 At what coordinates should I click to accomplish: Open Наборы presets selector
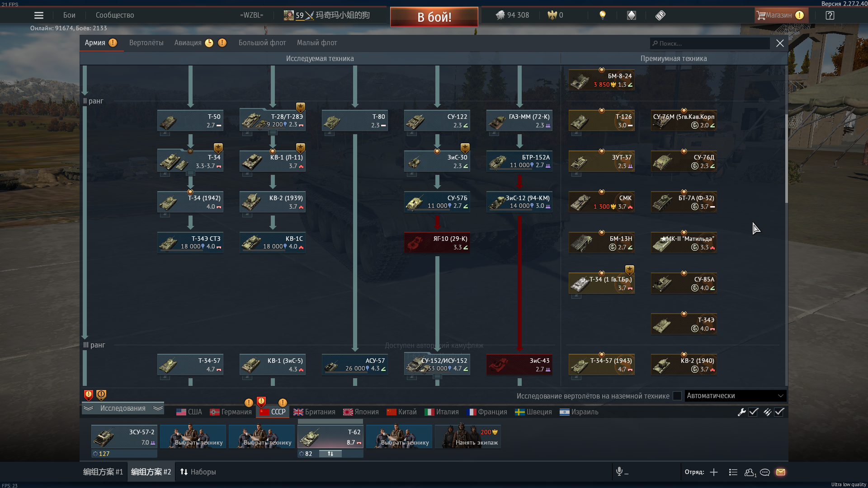point(198,472)
